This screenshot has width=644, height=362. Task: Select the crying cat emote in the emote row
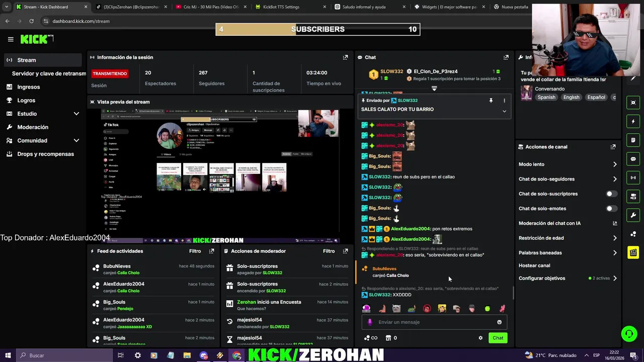[396, 308]
